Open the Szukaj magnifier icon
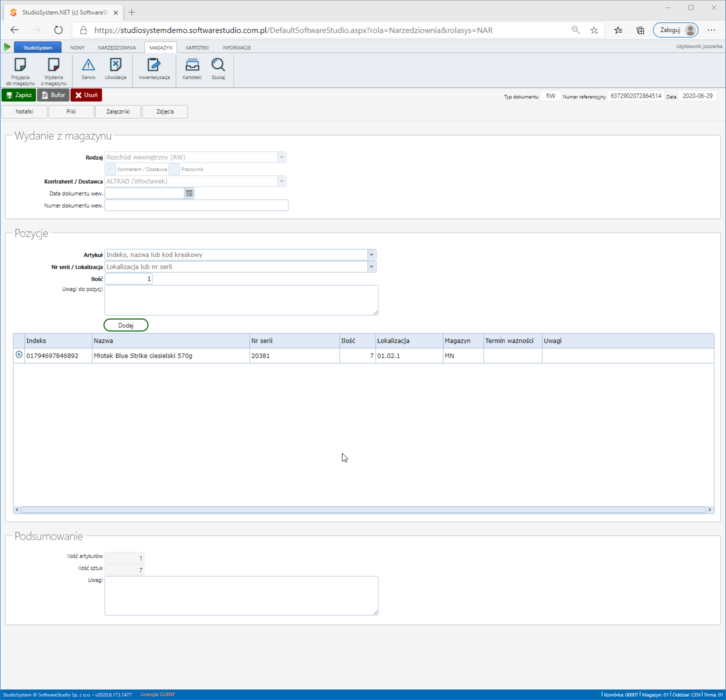Viewport: 726px width, 700px height. [x=218, y=69]
